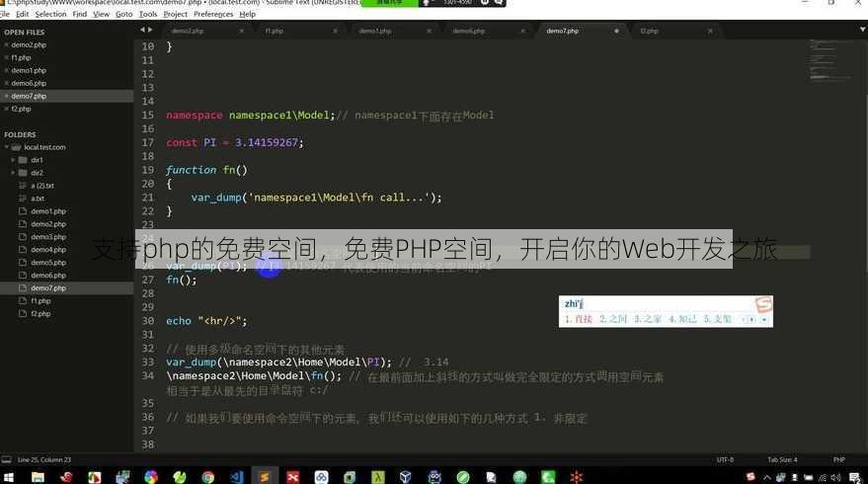Open the File menu
868x484 pixels.
5,14
